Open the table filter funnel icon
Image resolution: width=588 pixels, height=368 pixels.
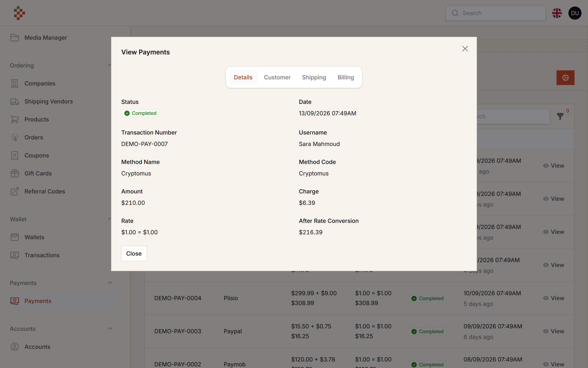[560, 116]
